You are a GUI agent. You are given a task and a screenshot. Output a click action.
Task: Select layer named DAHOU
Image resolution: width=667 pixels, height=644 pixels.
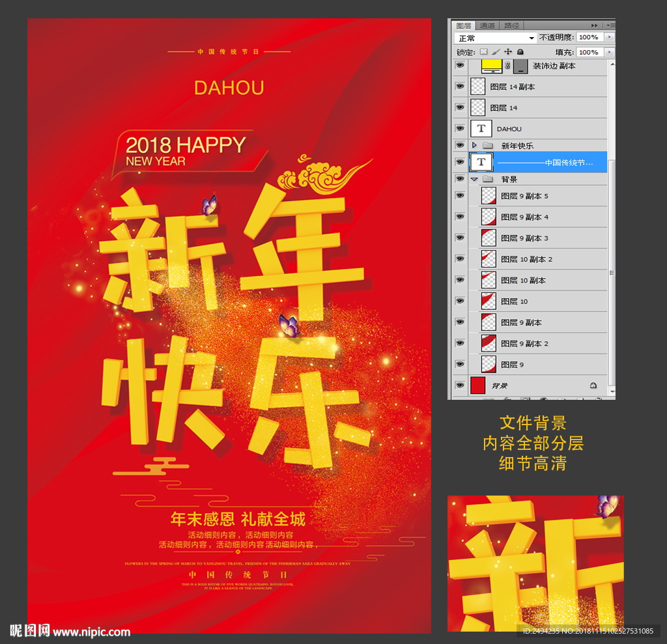pyautogui.click(x=509, y=129)
